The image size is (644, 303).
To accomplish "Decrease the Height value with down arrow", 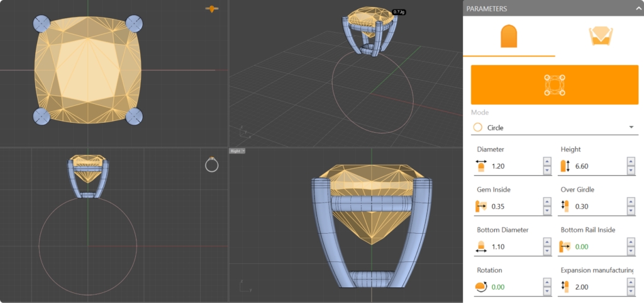I will coord(631,171).
